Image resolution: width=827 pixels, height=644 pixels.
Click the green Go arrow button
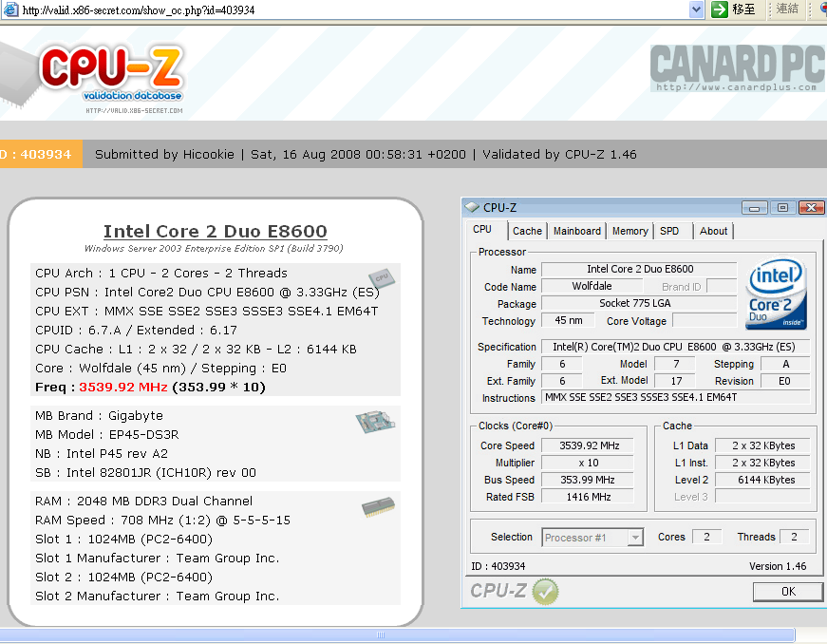tap(720, 9)
